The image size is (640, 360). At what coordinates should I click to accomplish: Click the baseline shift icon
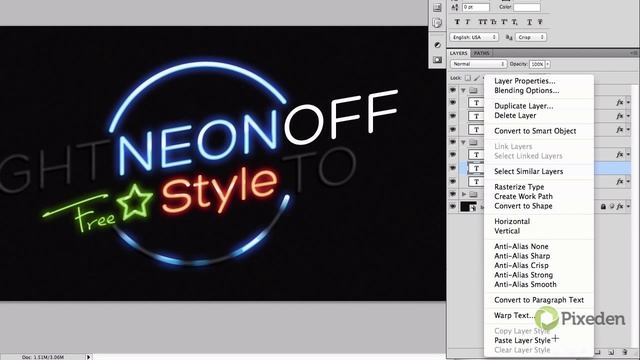pos(455,7)
